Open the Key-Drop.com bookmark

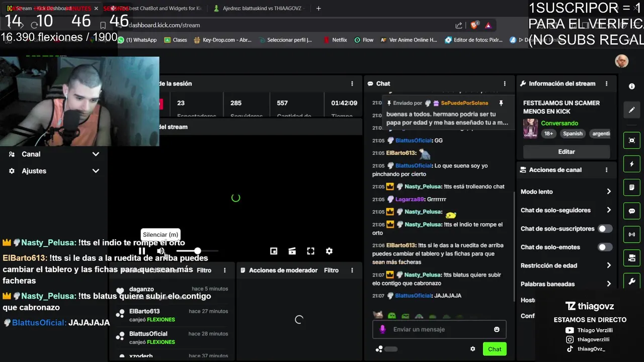(222, 40)
